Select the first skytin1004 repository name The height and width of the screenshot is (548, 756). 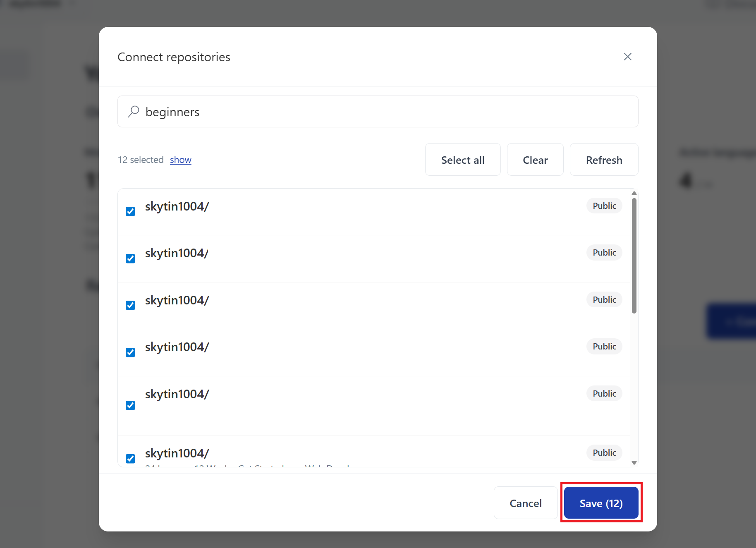tap(177, 206)
